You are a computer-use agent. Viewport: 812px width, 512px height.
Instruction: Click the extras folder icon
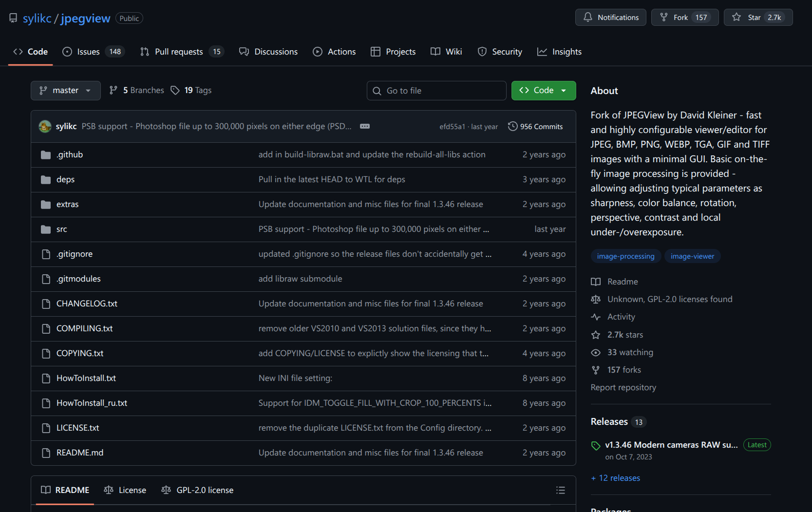tap(46, 205)
